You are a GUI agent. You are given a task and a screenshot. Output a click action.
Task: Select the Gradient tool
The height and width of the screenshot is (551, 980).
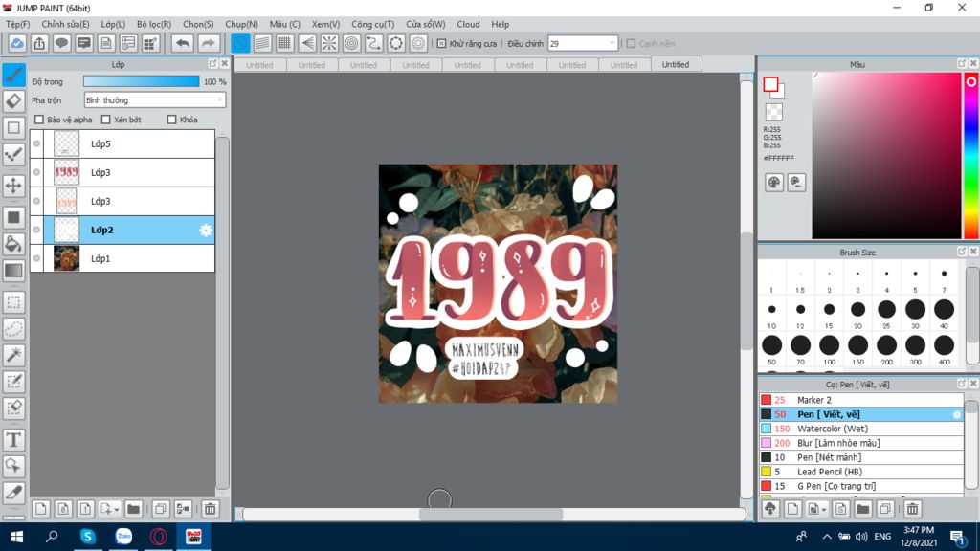13,271
